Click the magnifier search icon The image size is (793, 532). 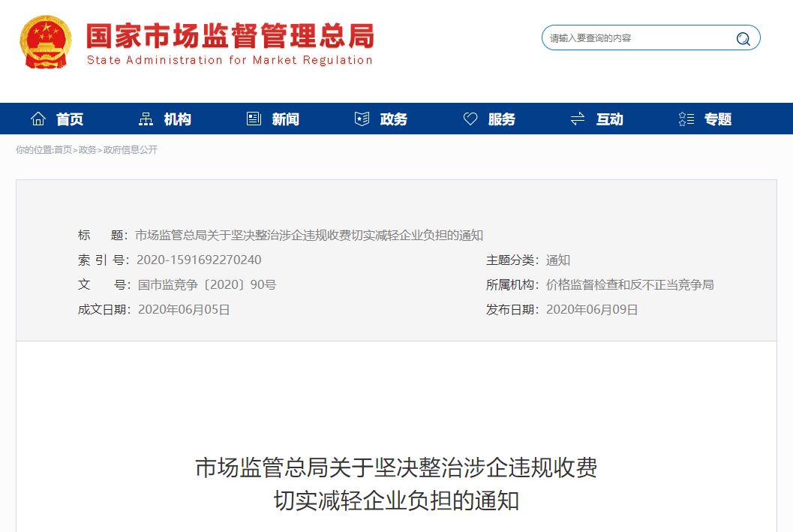(743, 38)
